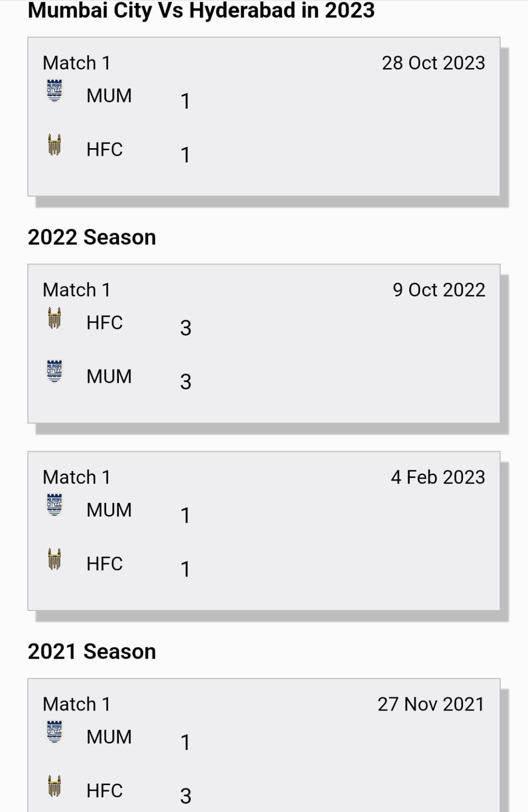528x812 pixels.
Task: Tap HFC team name in 9 Oct 2022 match
Action: tap(105, 322)
